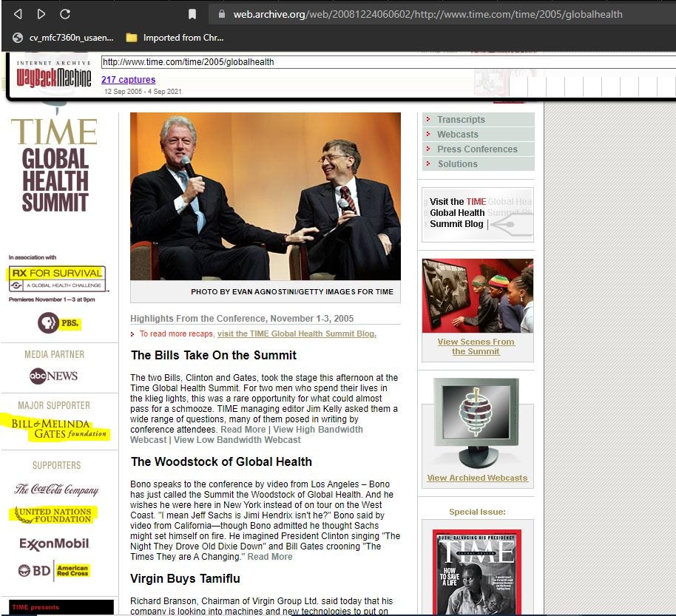Click the American Red Cross logo

point(72,571)
